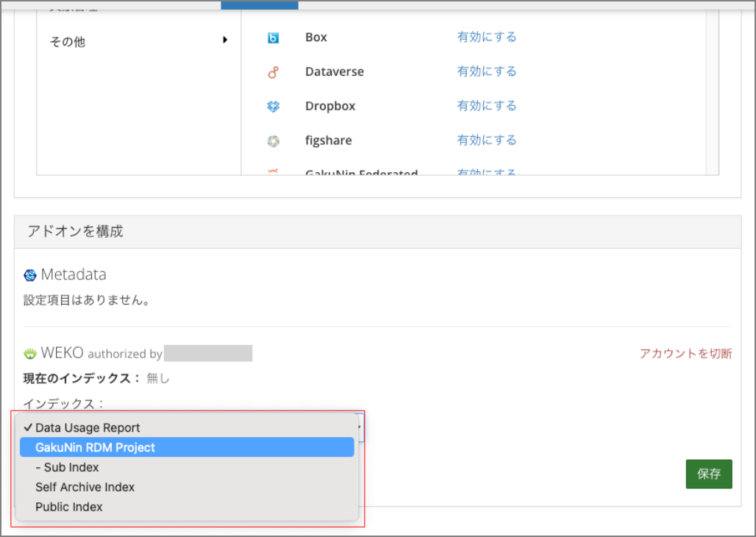This screenshot has width=756, height=537.
Task: Enable the Box addon
Action: point(486,37)
